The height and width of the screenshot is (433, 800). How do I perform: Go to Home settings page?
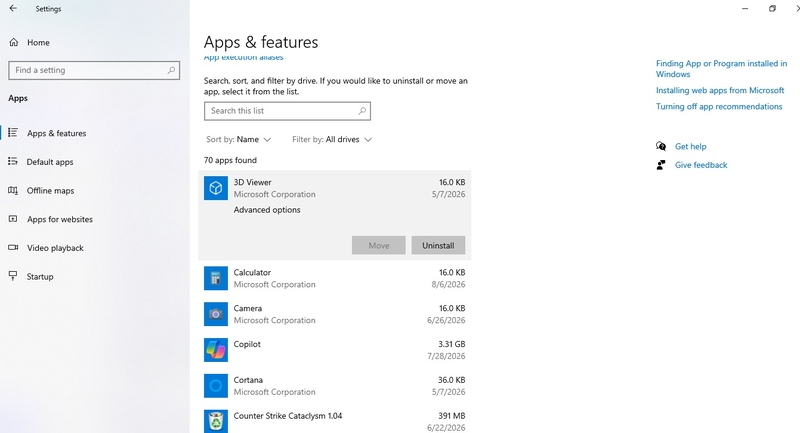pyautogui.click(x=38, y=42)
